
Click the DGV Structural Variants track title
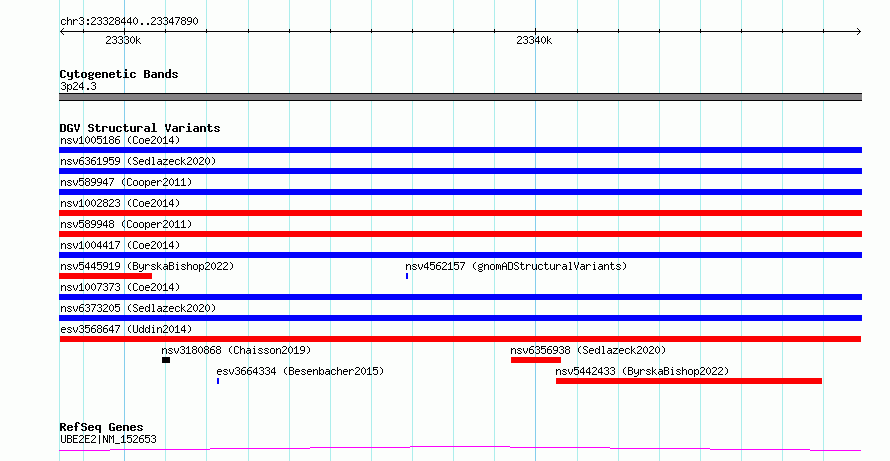point(140,128)
